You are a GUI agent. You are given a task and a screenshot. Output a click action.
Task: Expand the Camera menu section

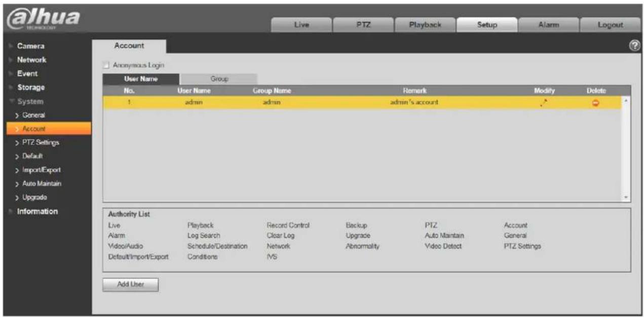click(x=31, y=46)
